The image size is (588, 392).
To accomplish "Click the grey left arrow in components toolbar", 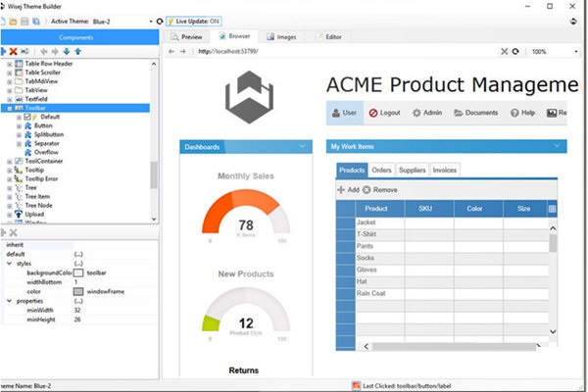I will click(x=43, y=51).
